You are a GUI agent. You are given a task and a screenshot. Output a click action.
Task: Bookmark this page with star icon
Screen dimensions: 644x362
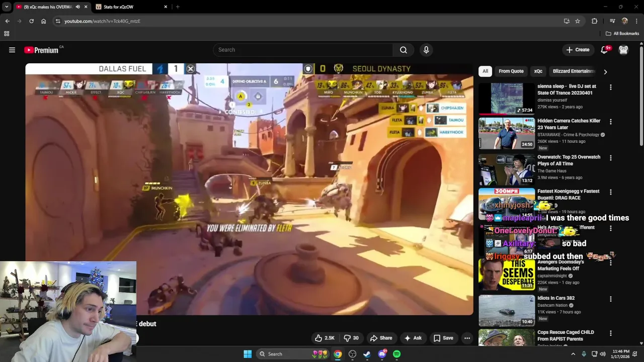pyautogui.click(x=578, y=21)
